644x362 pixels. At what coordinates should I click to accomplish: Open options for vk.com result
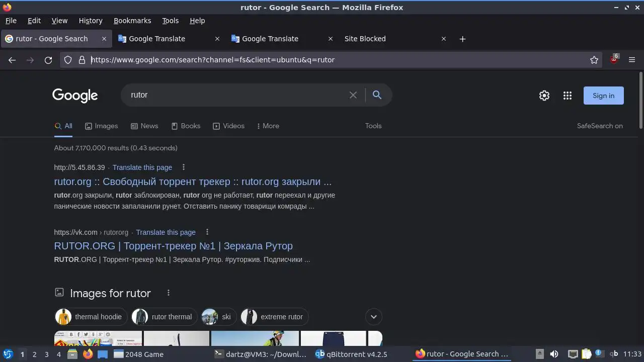tap(207, 232)
